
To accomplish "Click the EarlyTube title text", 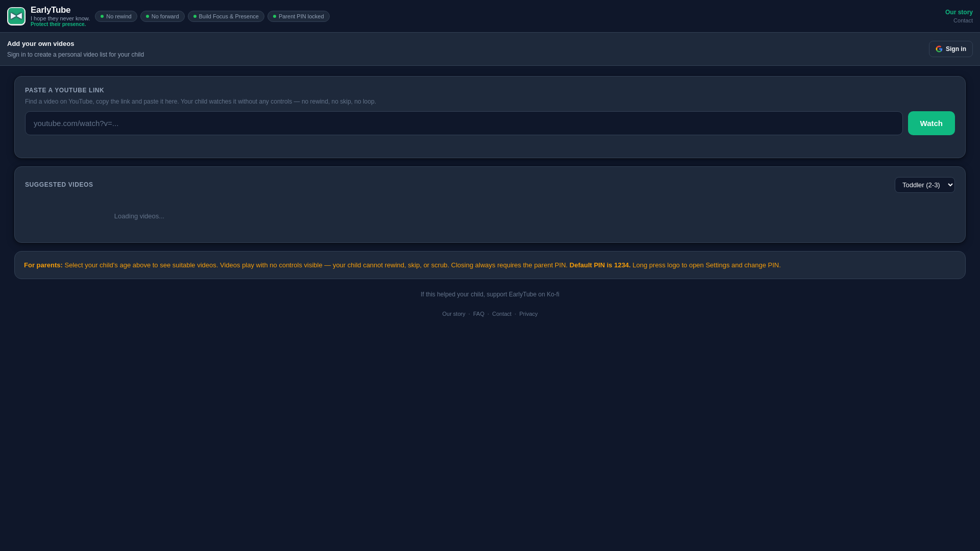I will point(51,10).
